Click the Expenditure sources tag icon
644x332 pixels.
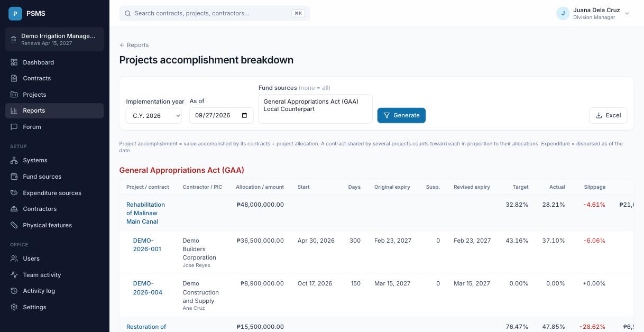[x=14, y=193]
